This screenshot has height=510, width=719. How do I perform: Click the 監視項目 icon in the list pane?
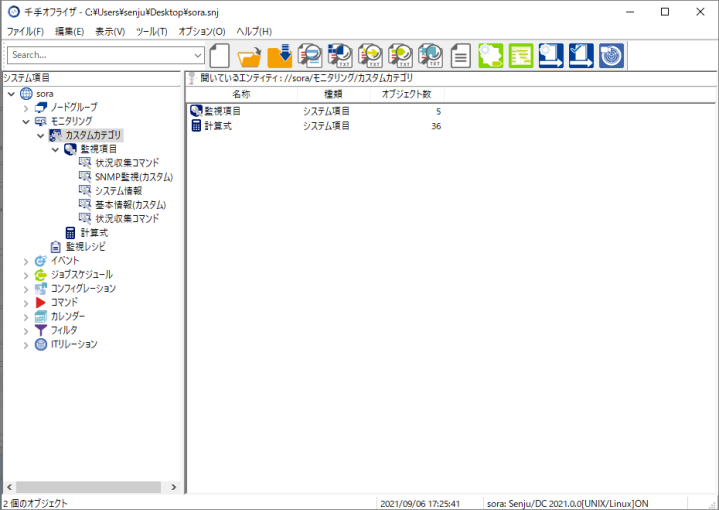[x=196, y=111]
